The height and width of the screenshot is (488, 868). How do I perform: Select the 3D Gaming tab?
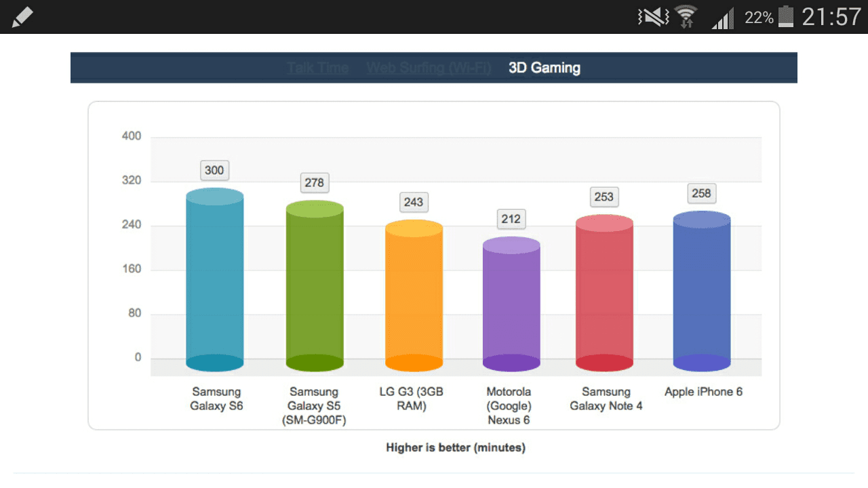[545, 68]
